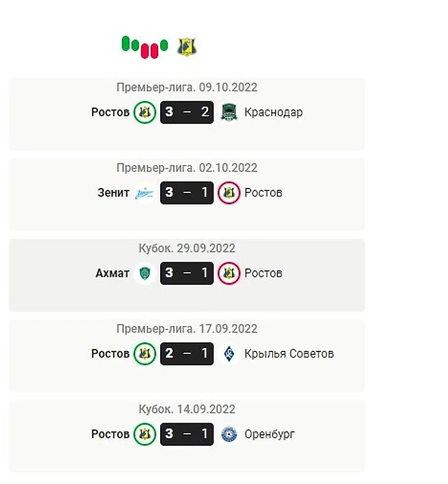Open the 3–2 score of Rostov vs Krasnodar
This screenshot has height=484, width=448.
187,112
